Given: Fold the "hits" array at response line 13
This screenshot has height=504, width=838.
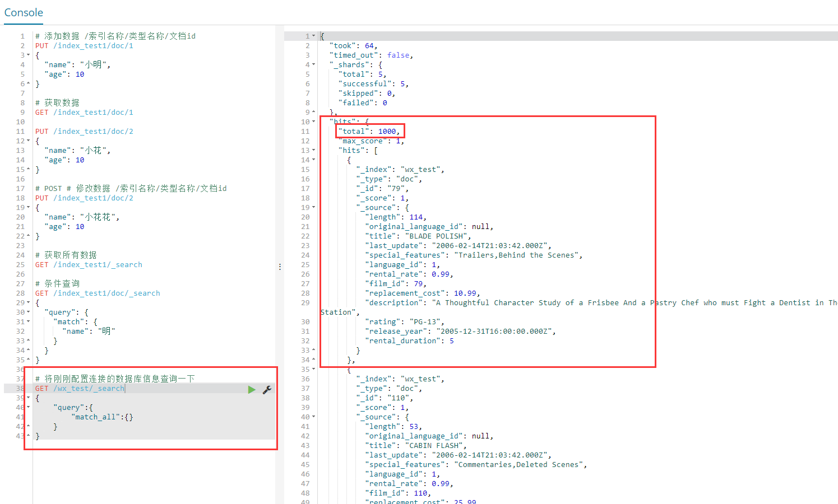Looking at the screenshot, I should (x=314, y=151).
